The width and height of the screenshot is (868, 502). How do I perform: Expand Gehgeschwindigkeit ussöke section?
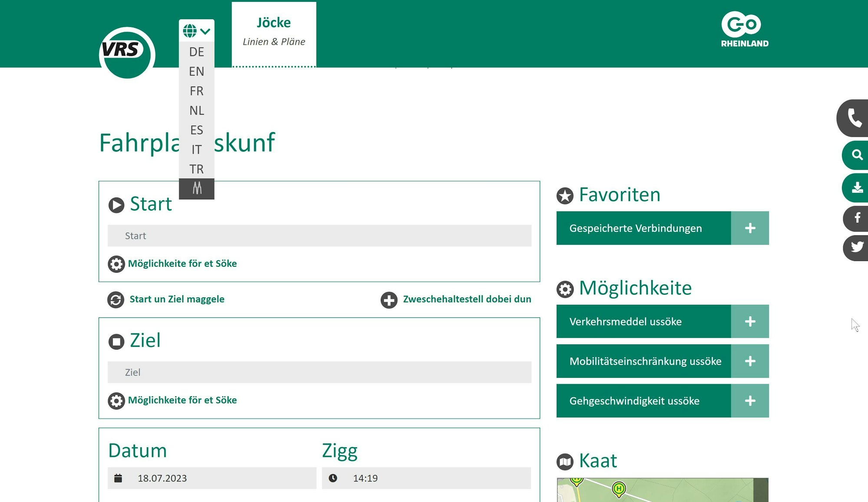749,401
